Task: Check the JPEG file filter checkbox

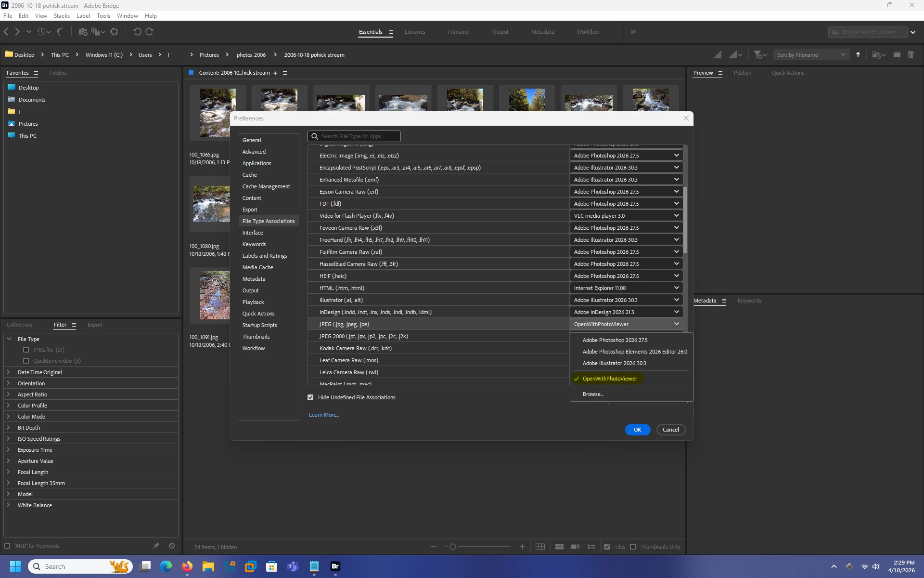Action: tap(26, 350)
